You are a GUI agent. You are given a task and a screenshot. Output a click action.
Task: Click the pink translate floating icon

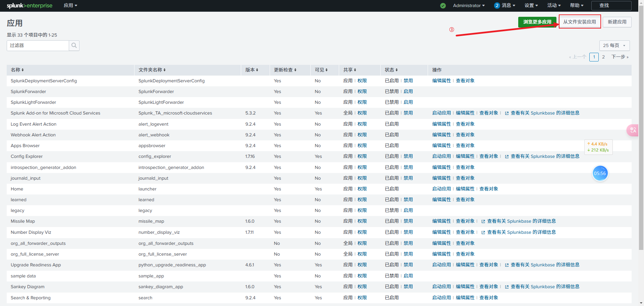pos(633,130)
